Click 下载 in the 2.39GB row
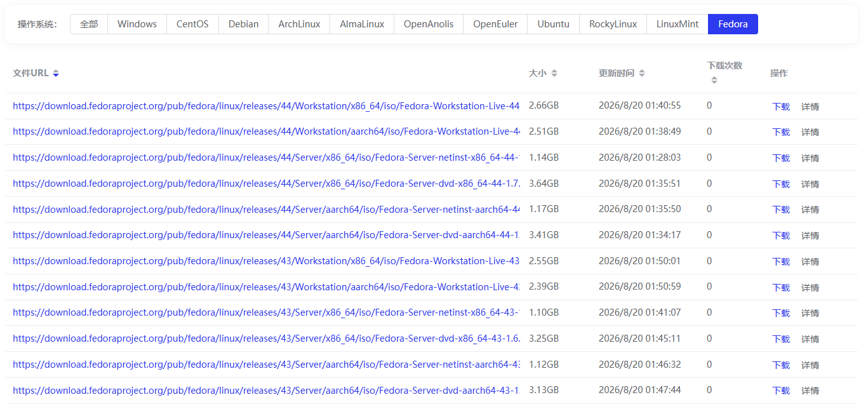This screenshot has width=868, height=409. coord(781,288)
